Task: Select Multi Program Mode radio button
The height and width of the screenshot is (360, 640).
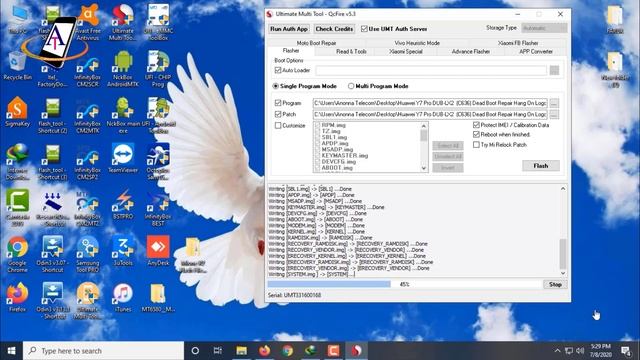Action: (x=351, y=86)
